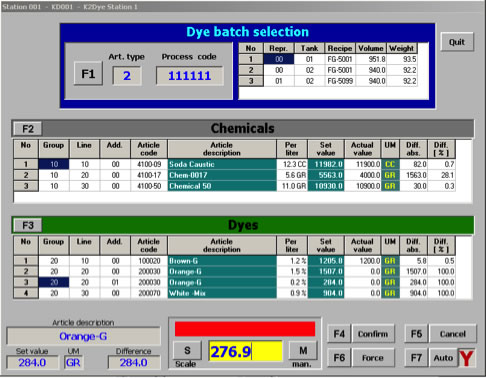Switch to Scale mode with S button

pyautogui.click(x=187, y=350)
